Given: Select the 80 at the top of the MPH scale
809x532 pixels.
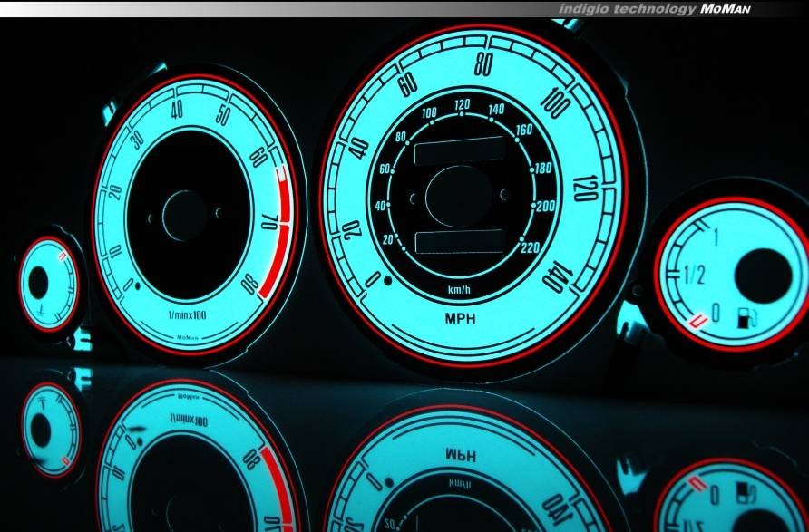Looking at the screenshot, I should click(483, 64).
